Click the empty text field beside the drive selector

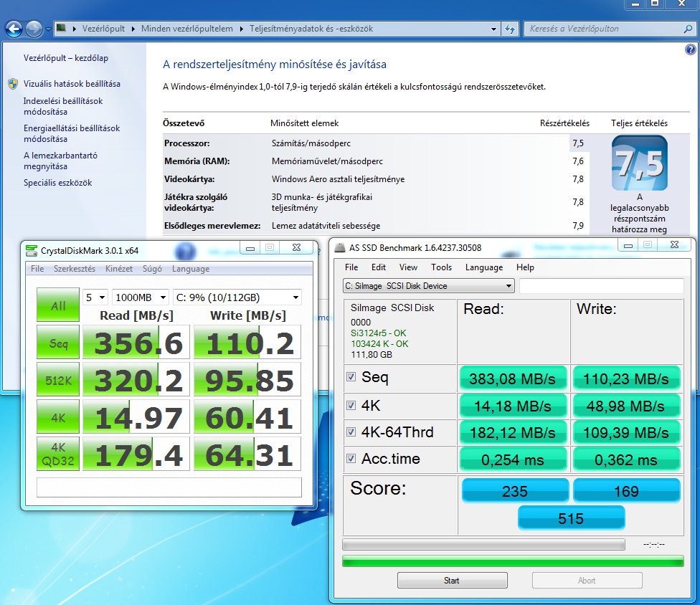coord(601,286)
